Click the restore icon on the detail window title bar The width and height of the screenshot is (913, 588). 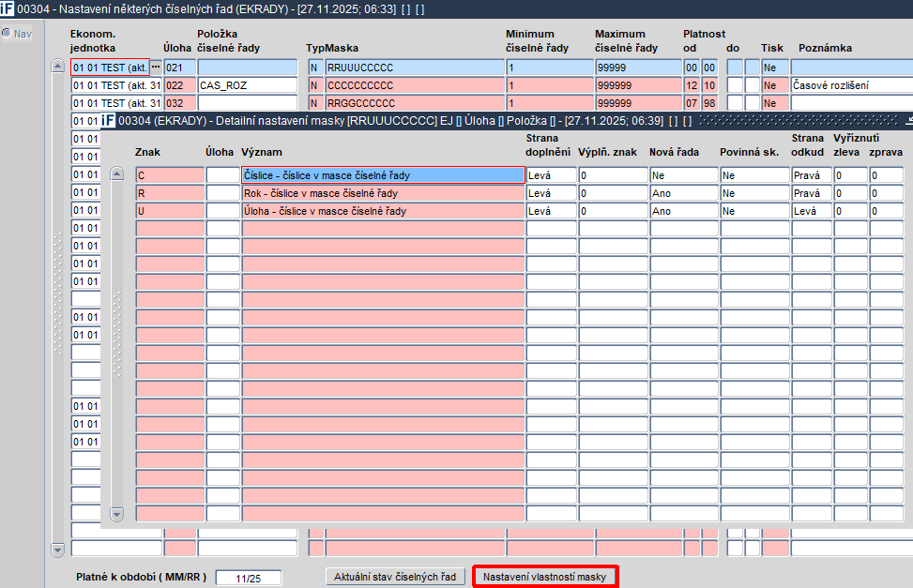click(x=907, y=121)
